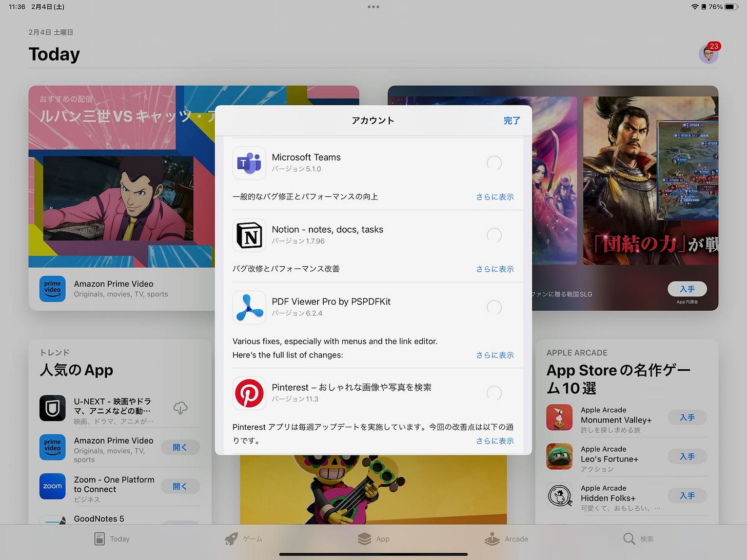The image size is (747, 560).
Task: Expand Pinterest release notes with さらに表示
Action: (495, 441)
